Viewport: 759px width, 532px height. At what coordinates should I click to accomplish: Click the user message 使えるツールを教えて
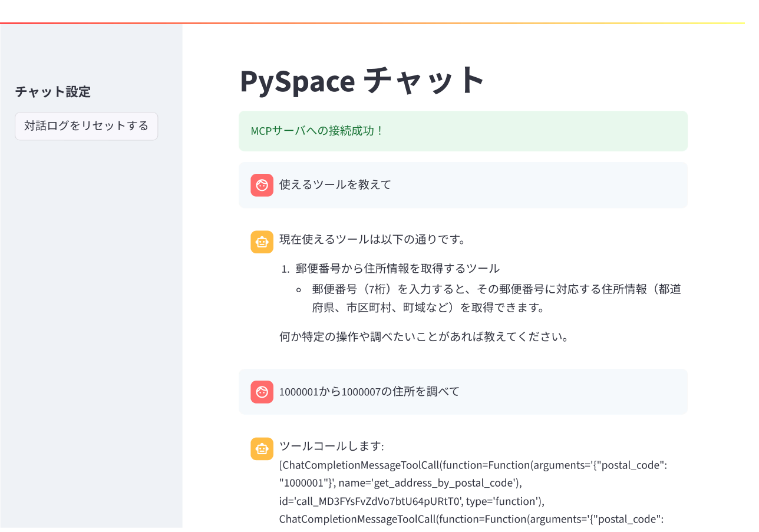(x=335, y=184)
